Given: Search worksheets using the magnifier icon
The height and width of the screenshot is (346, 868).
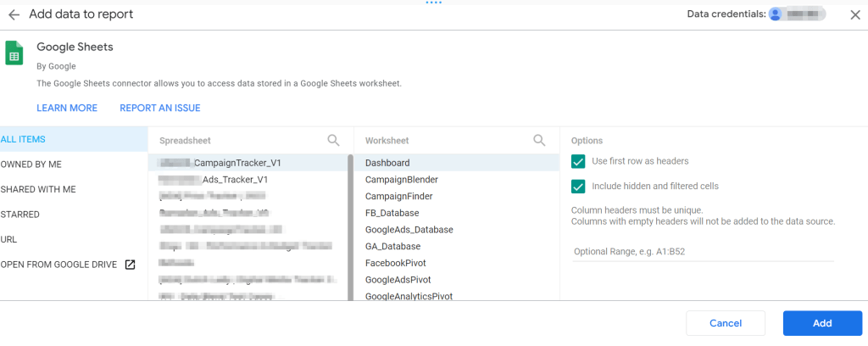Looking at the screenshot, I should coord(539,140).
